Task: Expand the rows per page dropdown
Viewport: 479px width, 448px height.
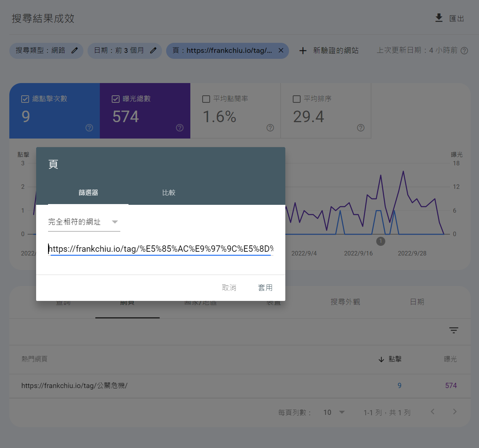Action: click(342, 412)
